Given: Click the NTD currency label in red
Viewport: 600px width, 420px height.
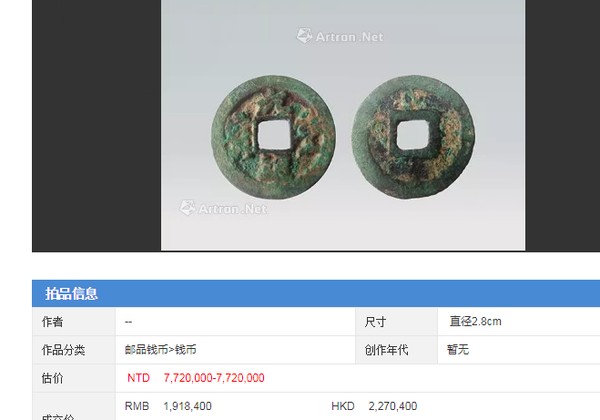Looking at the screenshot, I should tap(139, 378).
